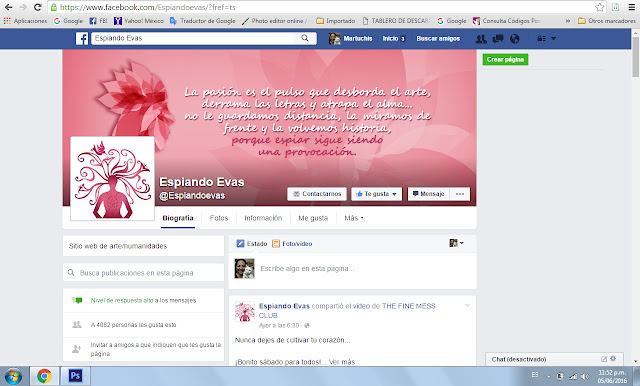Expand the Te gusta dropdown button
Viewport: 640px width, 386px height.
pyautogui.click(x=376, y=194)
